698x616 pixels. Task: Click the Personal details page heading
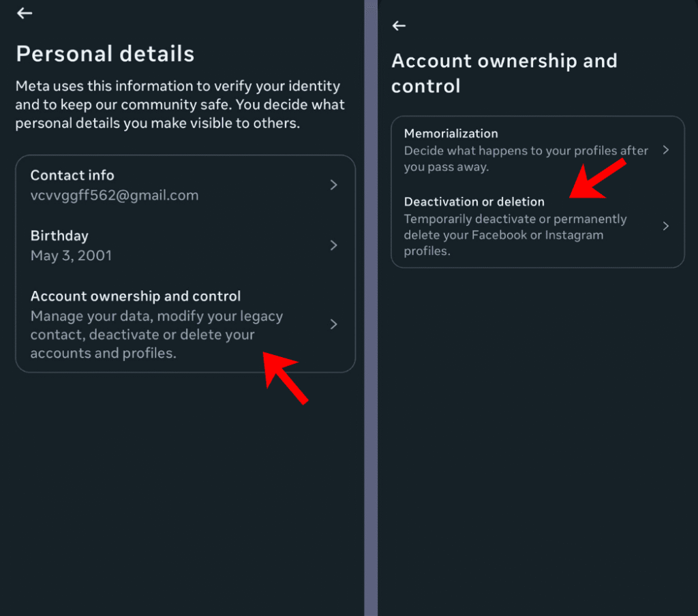105,54
